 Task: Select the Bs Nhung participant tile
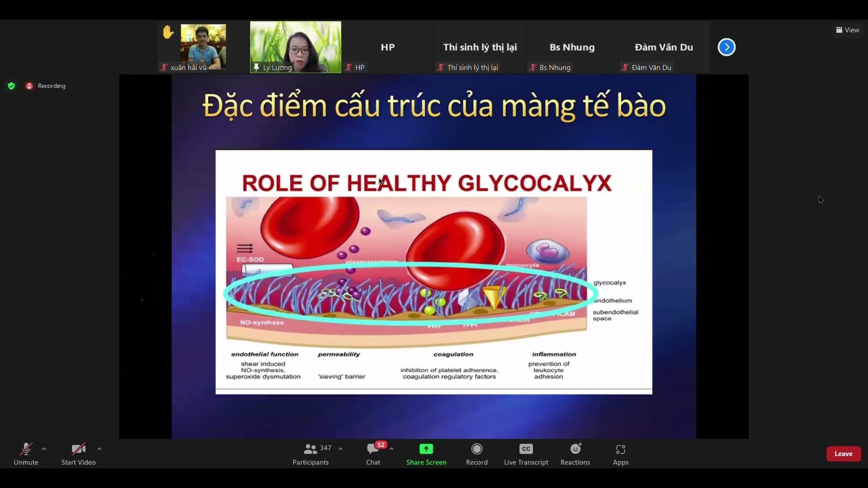tap(572, 47)
